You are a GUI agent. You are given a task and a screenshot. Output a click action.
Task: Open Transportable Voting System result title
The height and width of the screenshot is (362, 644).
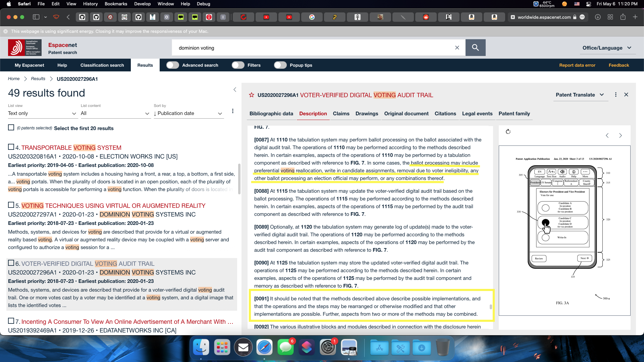click(71, 148)
